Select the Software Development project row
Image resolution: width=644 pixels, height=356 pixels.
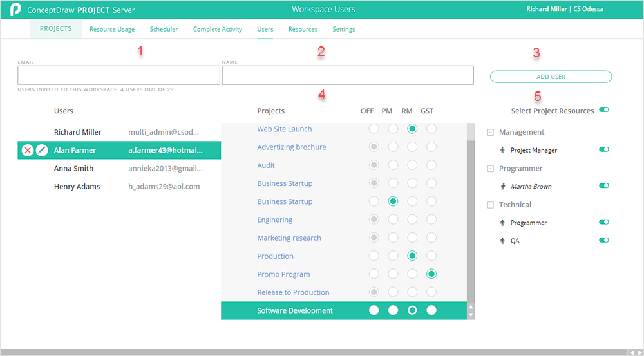pyautogui.click(x=344, y=310)
